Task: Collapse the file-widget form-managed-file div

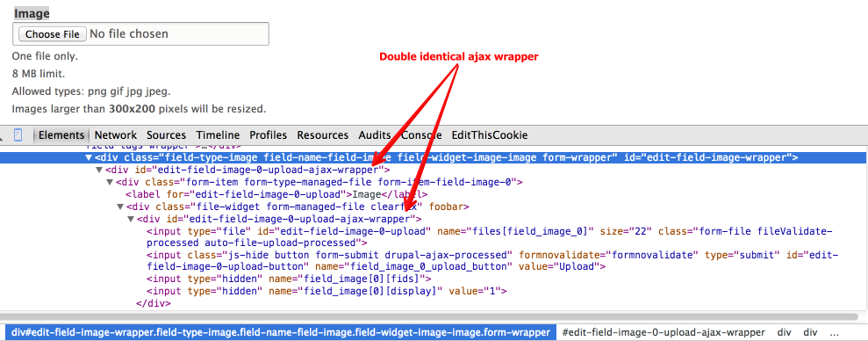Action: (x=121, y=207)
